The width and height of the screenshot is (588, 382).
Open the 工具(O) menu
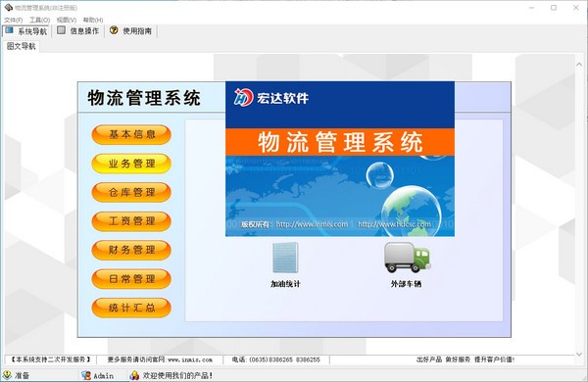pyautogui.click(x=39, y=20)
